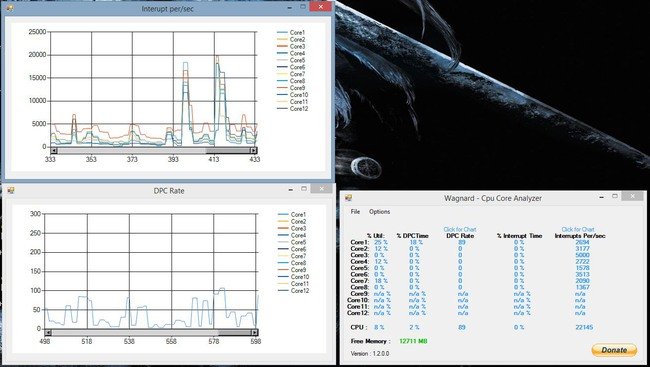Maximize the Wagnard Cpu Core Analyzer window
The width and height of the screenshot is (650, 367).
point(615,196)
